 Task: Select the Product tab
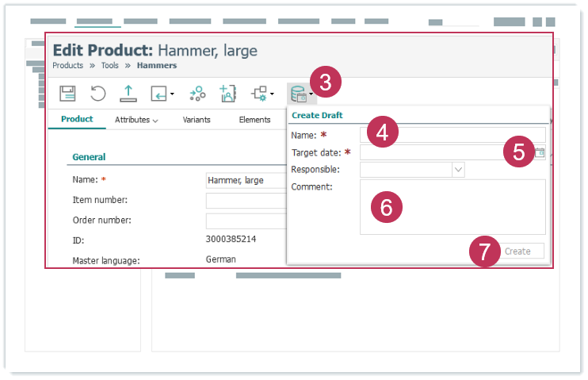coord(77,120)
